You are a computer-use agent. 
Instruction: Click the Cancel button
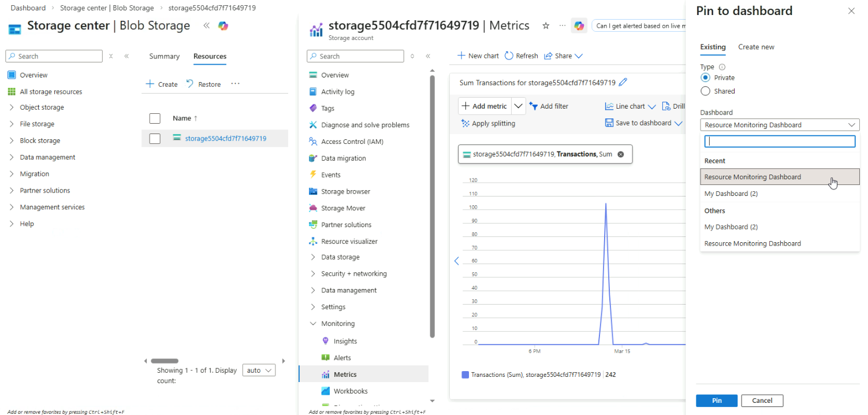(x=762, y=401)
